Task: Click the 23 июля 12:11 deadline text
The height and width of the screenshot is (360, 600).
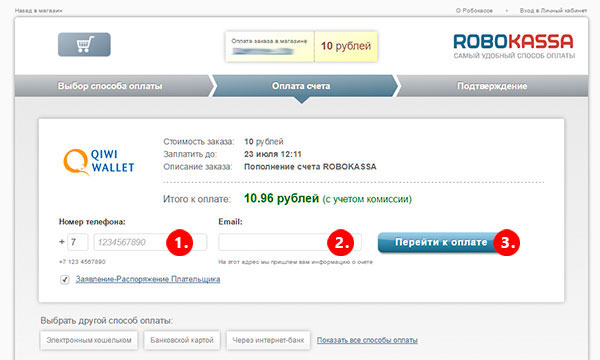Action: coord(273,154)
